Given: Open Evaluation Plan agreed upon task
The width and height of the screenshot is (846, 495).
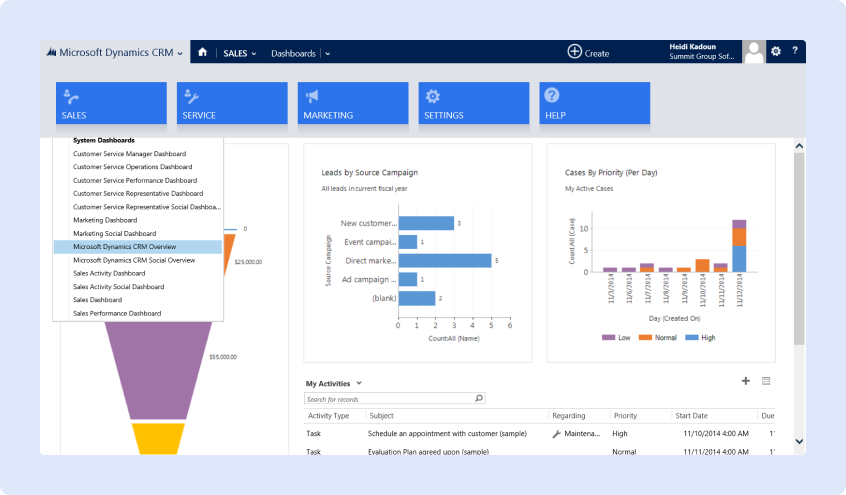Looking at the screenshot, I should tap(428, 451).
